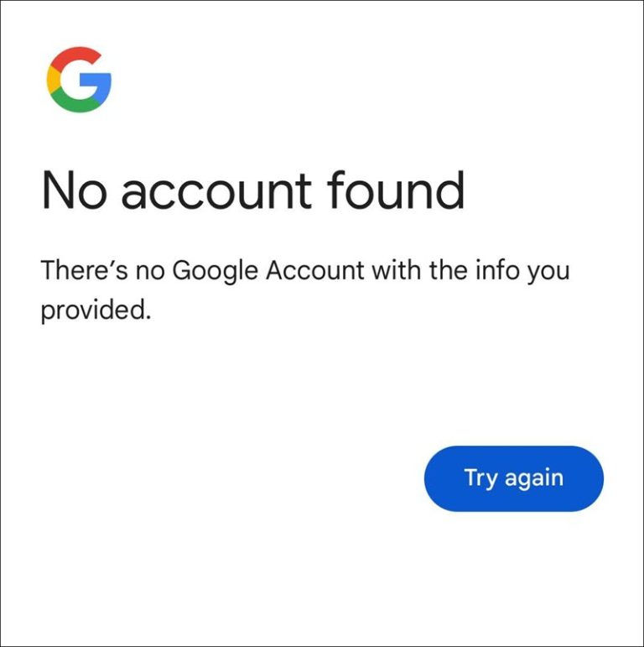Click the green arc of the Google logo
The width and height of the screenshot is (644, 647).
(x=75, y=103)
